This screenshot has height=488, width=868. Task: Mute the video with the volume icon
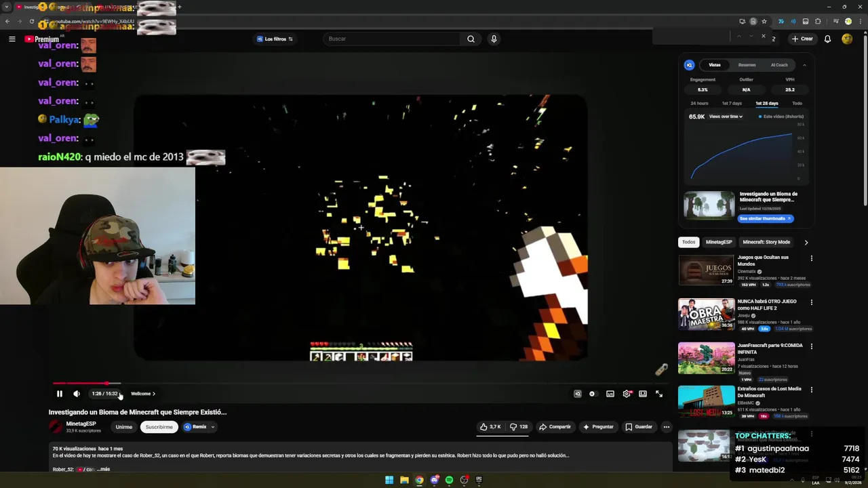[x=77, y=394]
